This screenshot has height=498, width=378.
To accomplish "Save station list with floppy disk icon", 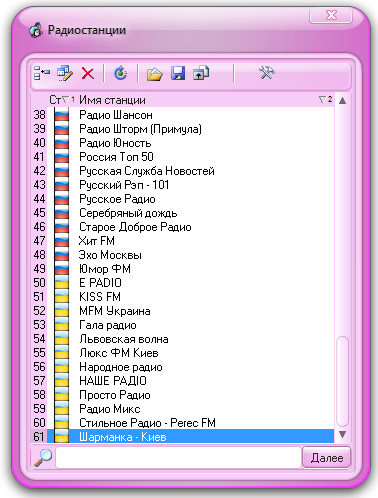I will coord(178,73).
